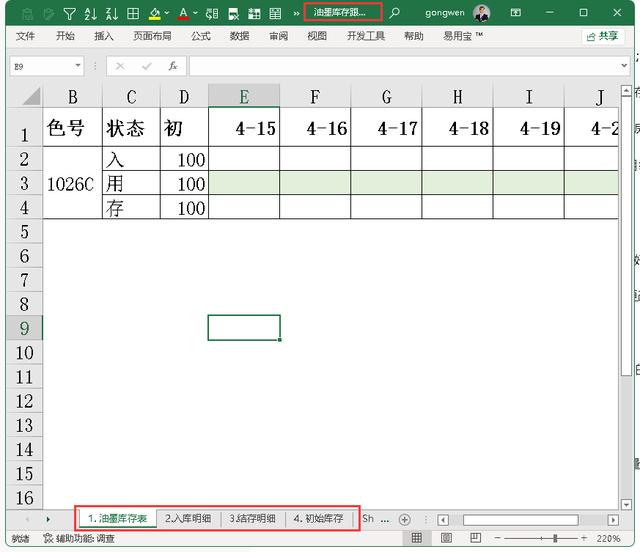Switch to the 数据 tab
This screenshot has height=552, width=640.
tap(240, 36)
